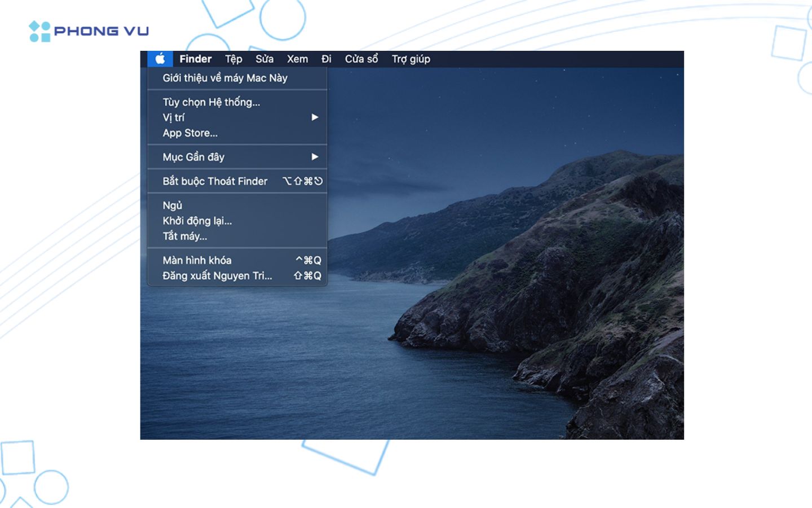Choose Ngủ to sleep the Mac

pos(173,205)
